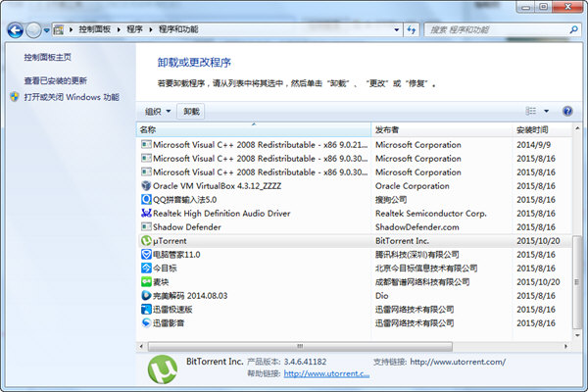
Task: Select the 电脑管家11.0 shield icon
Action: tap(146, 254)
